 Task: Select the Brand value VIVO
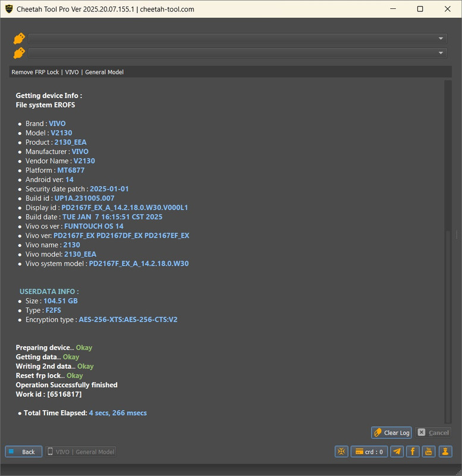(57, 124)
